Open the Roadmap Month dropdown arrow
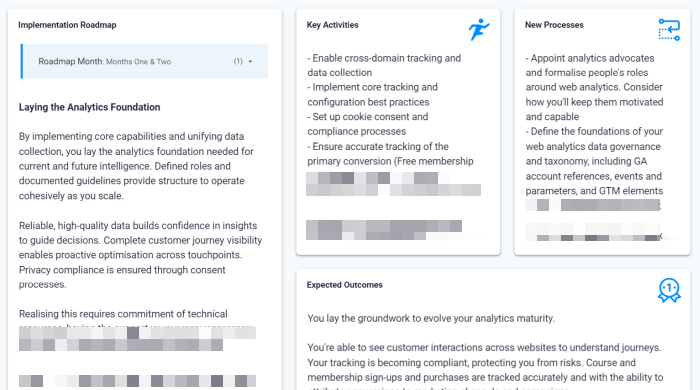 pos(250,62)
